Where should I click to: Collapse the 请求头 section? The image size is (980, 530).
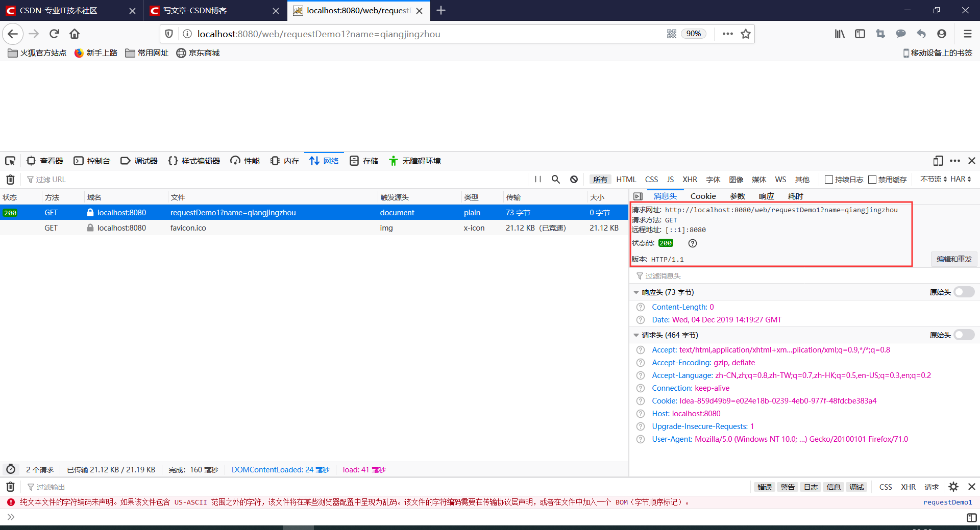[636, 335]
